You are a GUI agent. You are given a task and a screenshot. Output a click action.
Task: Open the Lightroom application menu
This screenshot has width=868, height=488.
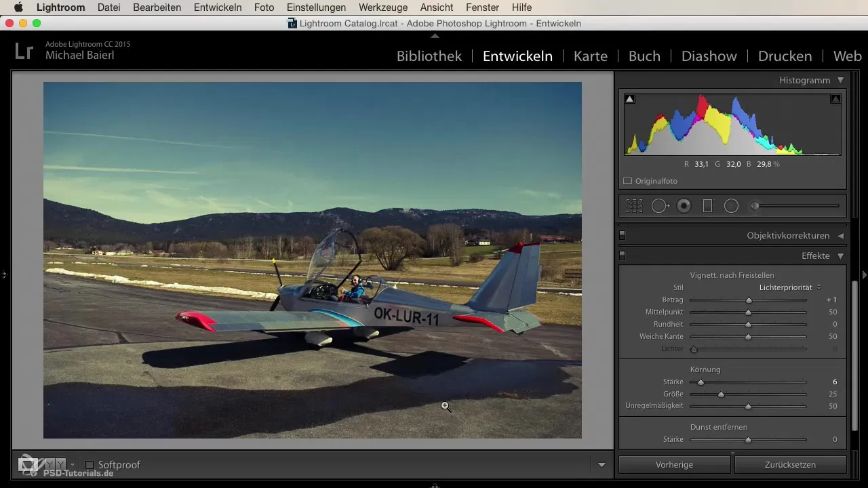[61, 7]
